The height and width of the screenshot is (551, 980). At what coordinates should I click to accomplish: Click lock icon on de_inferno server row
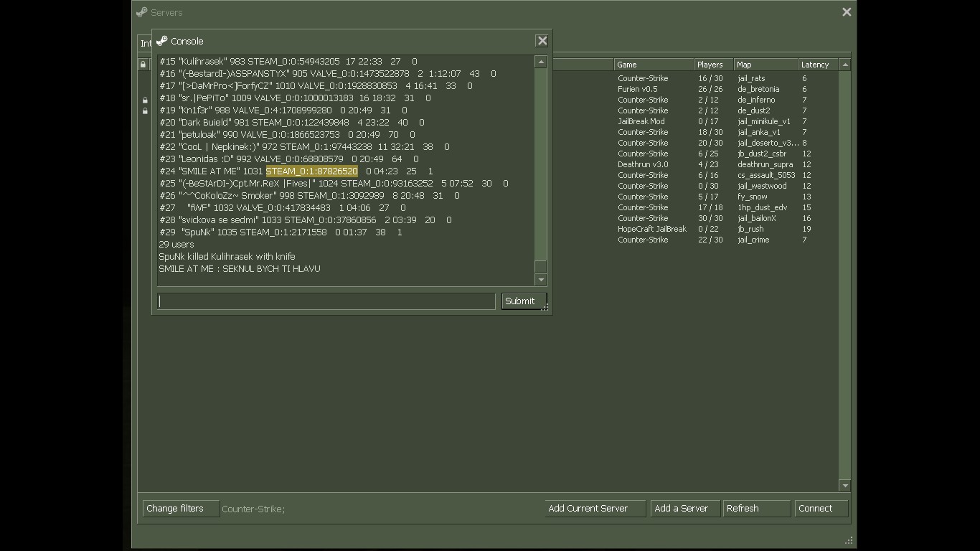[x=145, y=100]
